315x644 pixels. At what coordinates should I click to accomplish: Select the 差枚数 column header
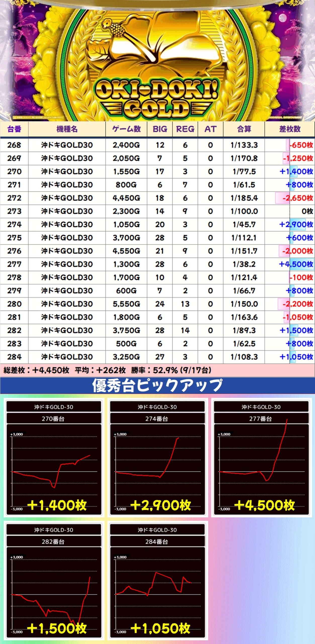290,129
